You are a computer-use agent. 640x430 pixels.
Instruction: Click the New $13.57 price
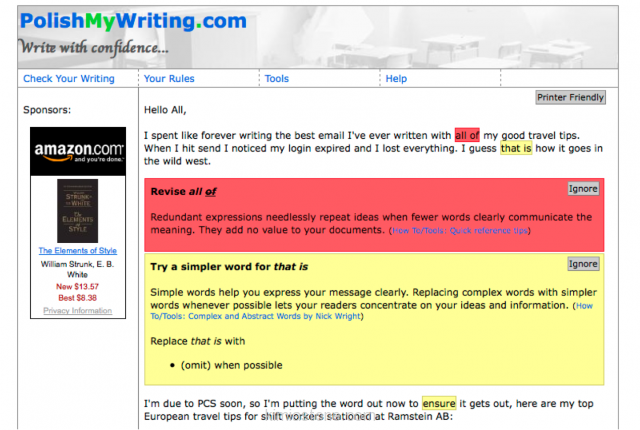tap(77, 286)
